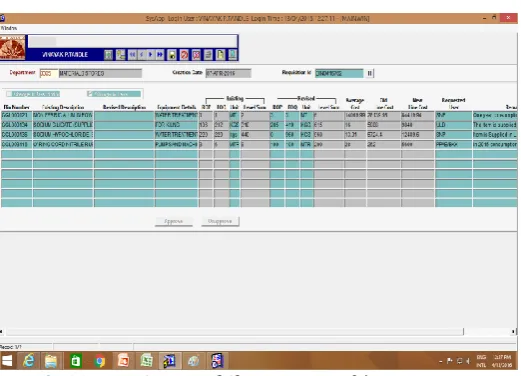Click the taskbar clock showing 2:17 PM
521x376 pixels.
[x=502, y=361]
